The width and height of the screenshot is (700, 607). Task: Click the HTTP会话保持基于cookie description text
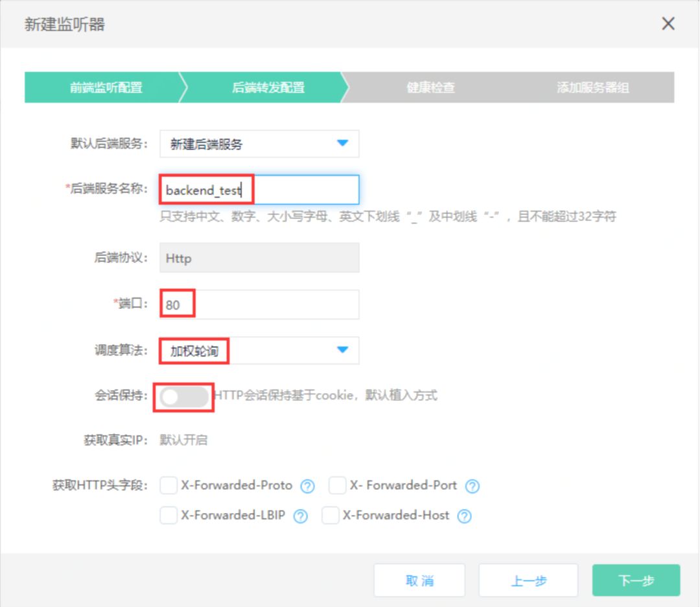pos(326,395)
